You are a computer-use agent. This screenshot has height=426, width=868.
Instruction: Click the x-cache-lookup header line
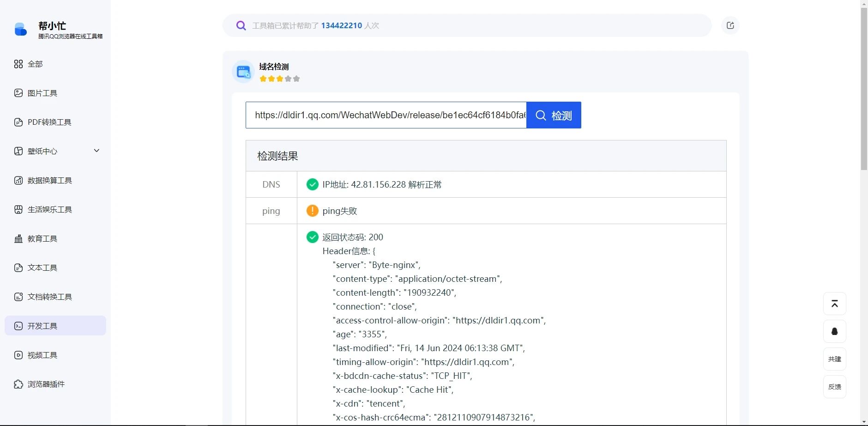393,389
